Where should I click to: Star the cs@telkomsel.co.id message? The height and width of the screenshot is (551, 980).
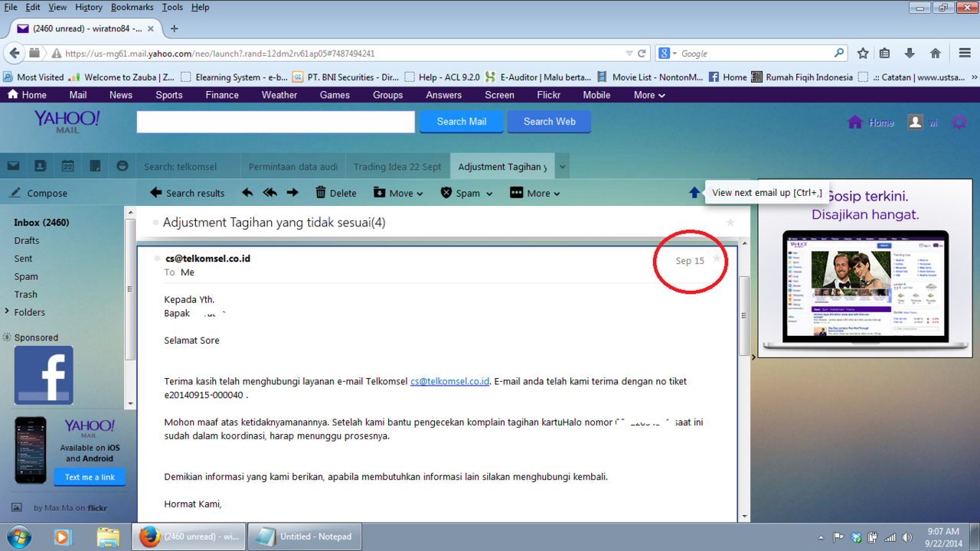pos(717,259)
